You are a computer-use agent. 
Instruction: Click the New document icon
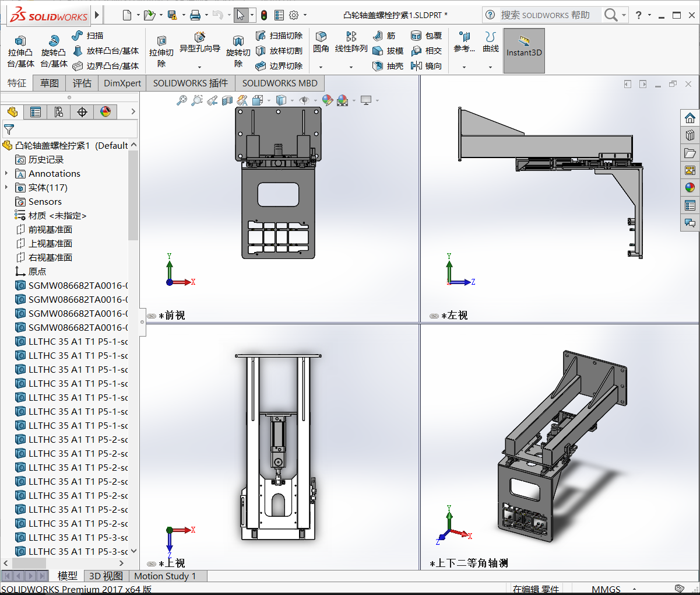(127, 15)
